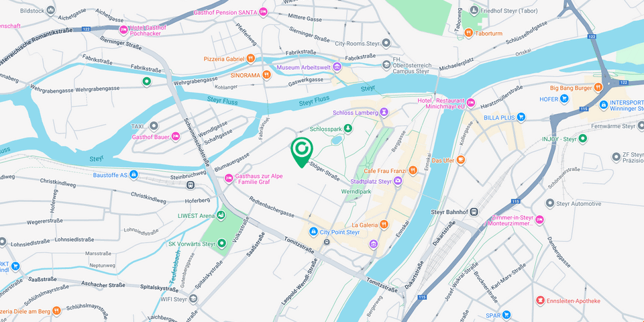This screenshot has width=644, height=322.
Task: Open the Pizzeria Gabriel restaurant icon
Action: tap(250, 59)
